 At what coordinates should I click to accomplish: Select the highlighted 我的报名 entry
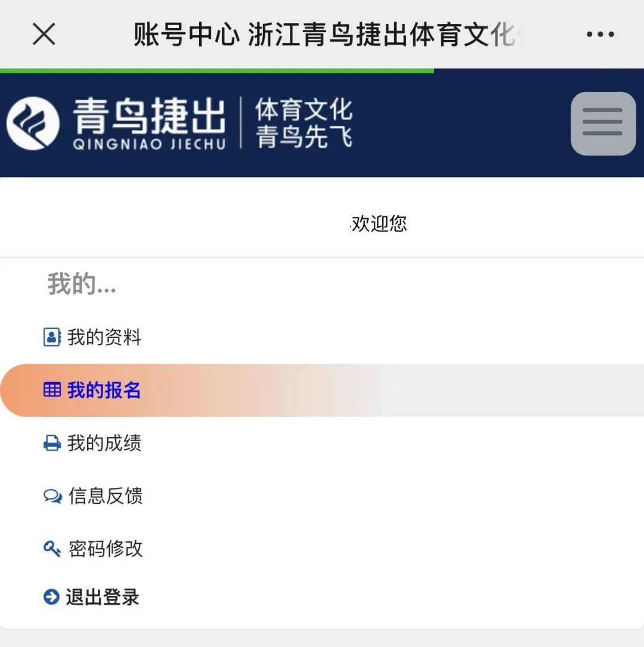pos(104,391)
